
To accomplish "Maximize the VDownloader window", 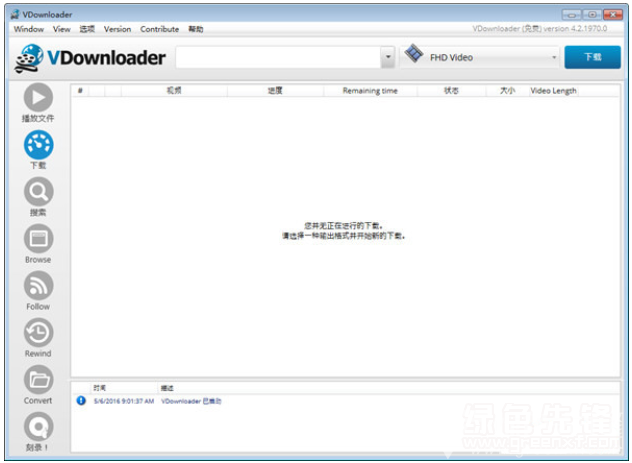I will (x=592, y=15).
